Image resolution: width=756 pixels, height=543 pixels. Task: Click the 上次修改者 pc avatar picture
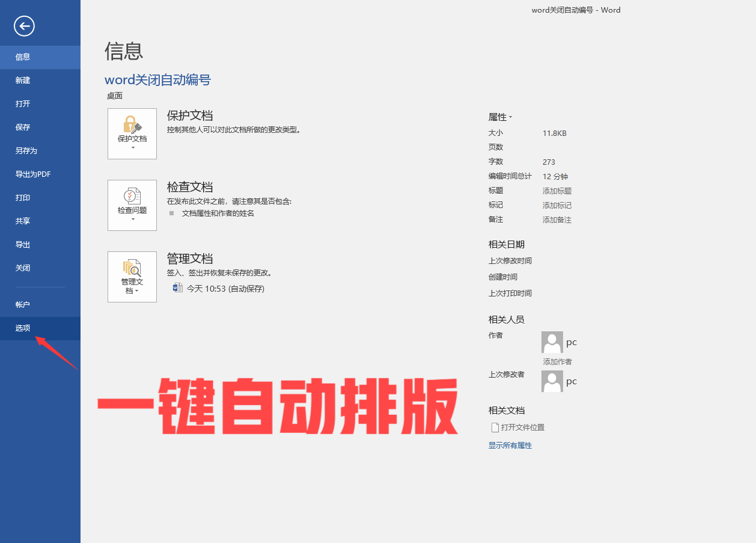tap(552, 381)
